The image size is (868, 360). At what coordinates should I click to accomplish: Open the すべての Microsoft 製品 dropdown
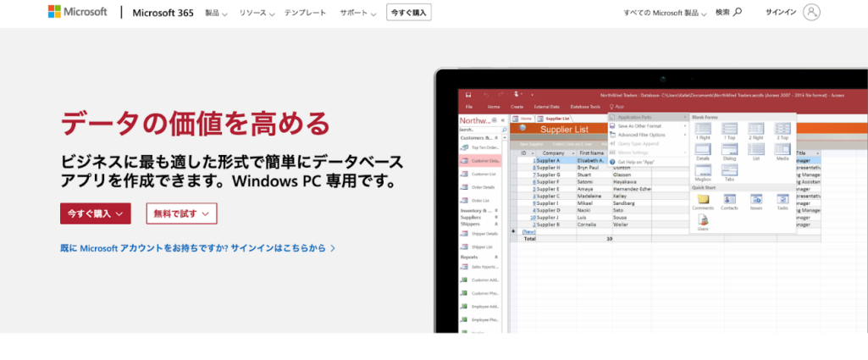point(665,12)
